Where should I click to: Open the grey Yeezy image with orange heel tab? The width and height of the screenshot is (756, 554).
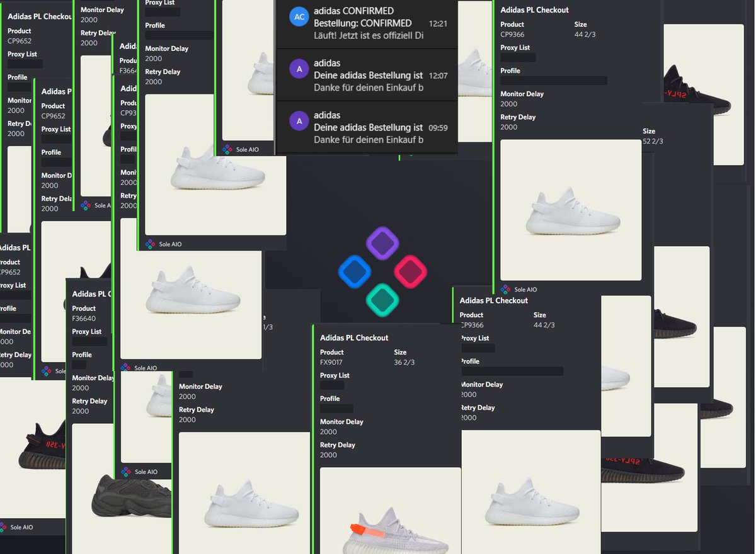(391, 511)
